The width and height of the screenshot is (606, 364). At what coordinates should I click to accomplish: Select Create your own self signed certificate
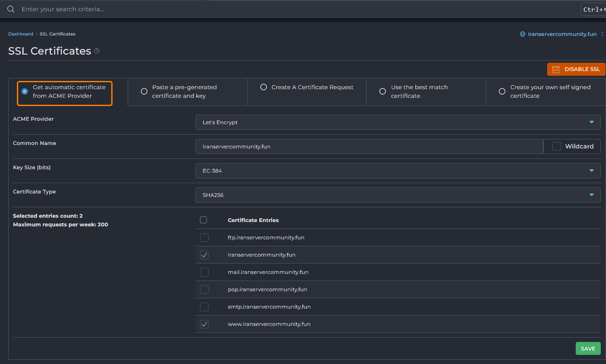[502, 91]
